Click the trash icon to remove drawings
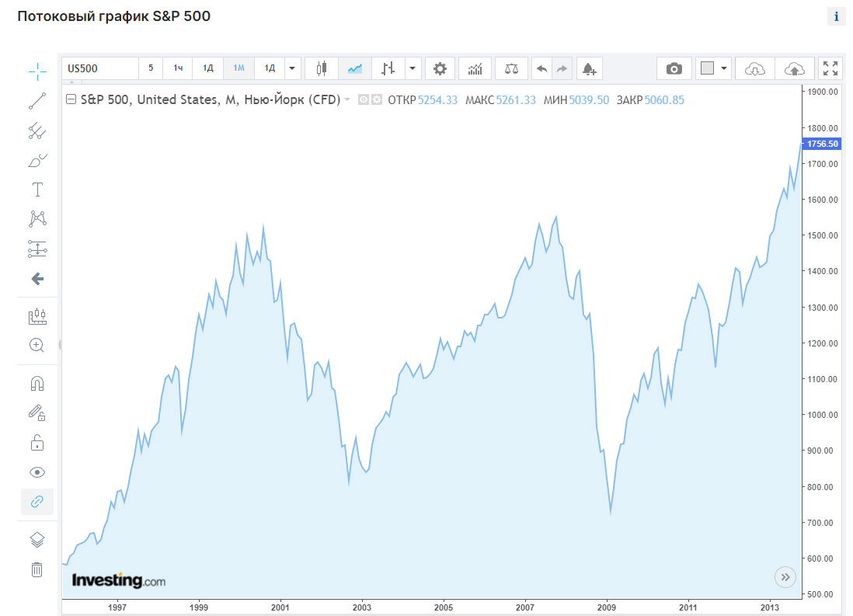Image resolution: width=853 pixels, height=616 pixels. coord(37,569)
